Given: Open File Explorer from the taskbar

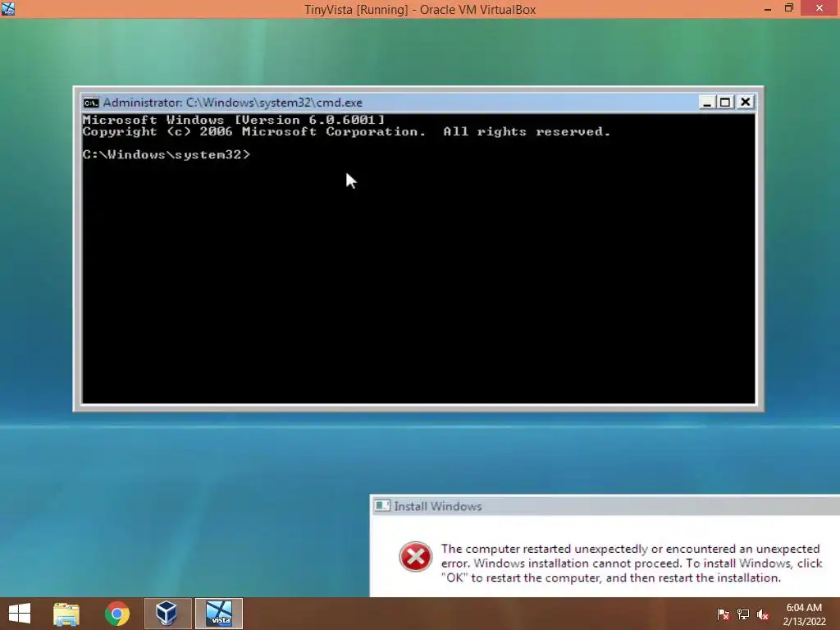Looking at the screenshot, I should pos(66,614).
